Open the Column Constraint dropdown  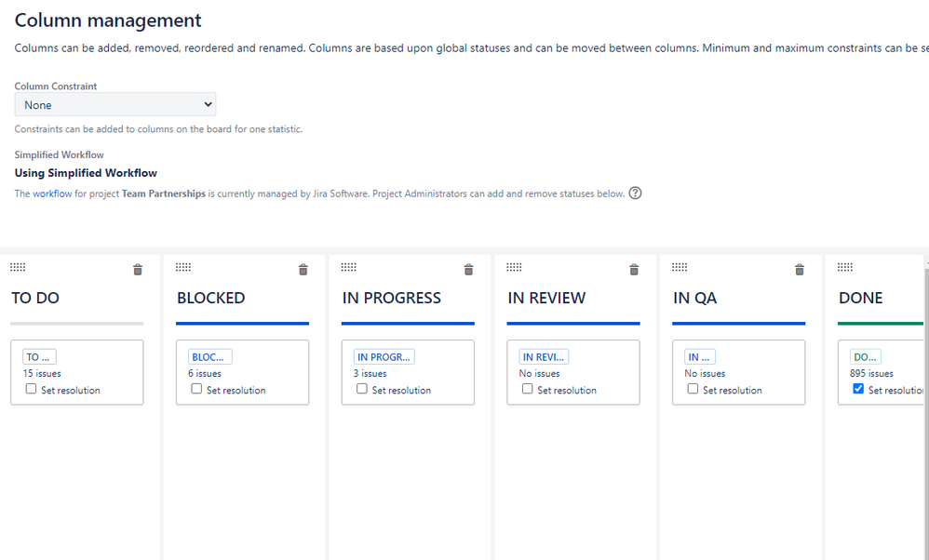(x=114, y=105)
